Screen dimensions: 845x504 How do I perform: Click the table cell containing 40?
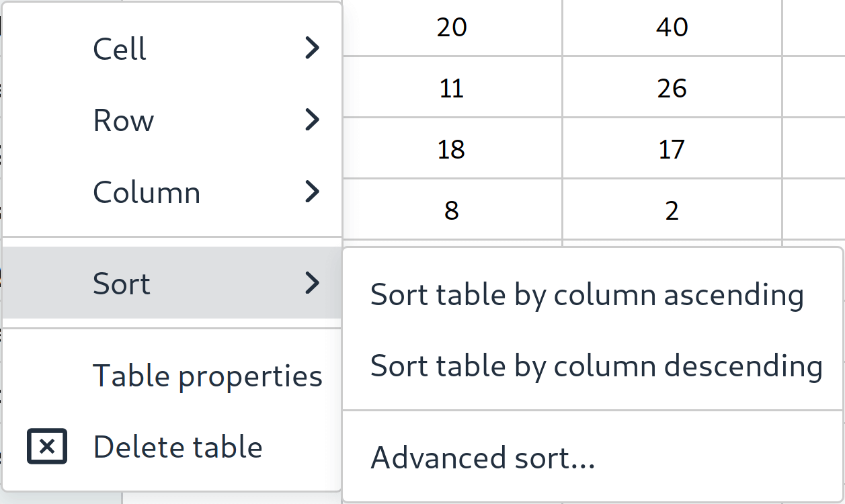(x=671, y=28)
